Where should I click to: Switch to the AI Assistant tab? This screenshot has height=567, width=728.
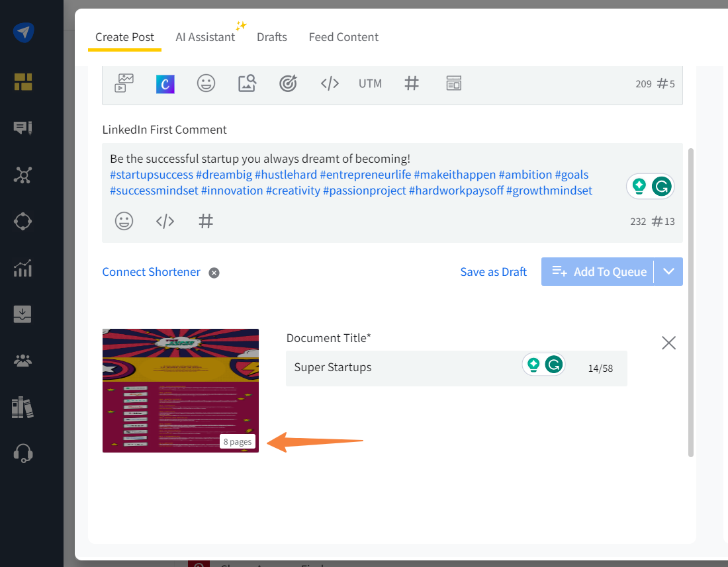point(205,37)
